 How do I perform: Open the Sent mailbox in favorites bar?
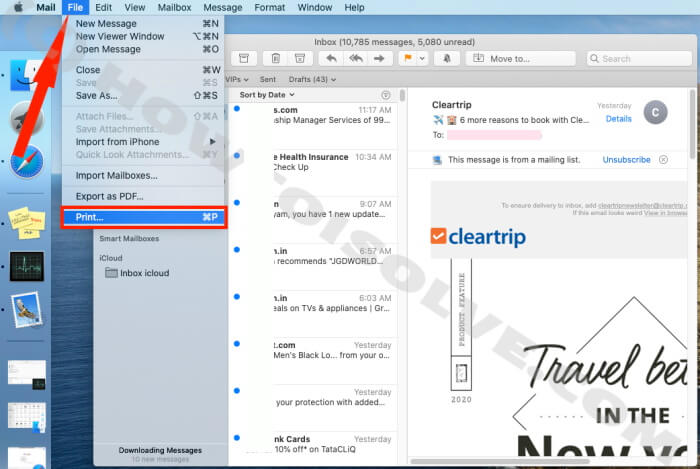267,79
